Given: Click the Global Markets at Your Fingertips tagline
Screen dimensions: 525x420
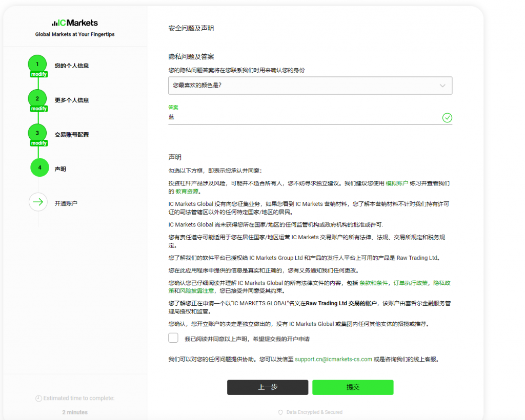Looking at the screenshot, I should pos(75,34).
